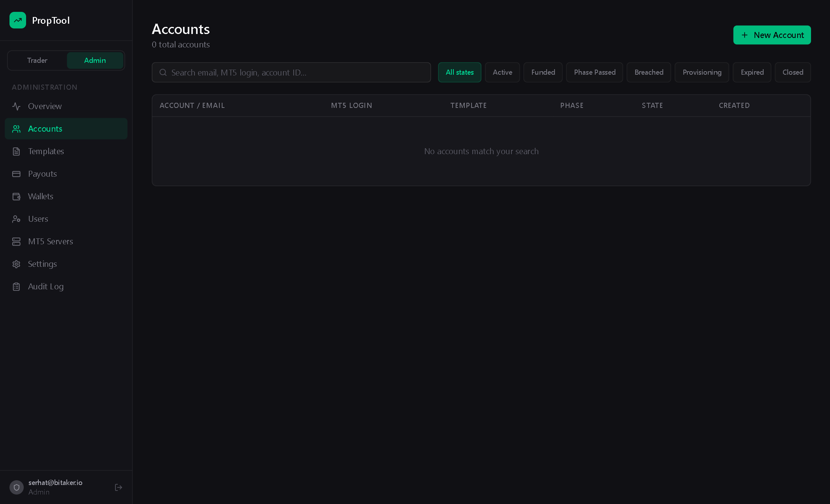This screenshot has height=504, width=830.
Task: Click the MT5 Servers icon
Action: (16, 242)
